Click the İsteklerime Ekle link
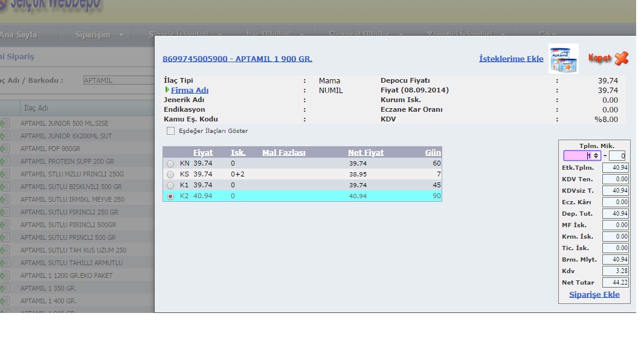Image resolution: width=644 pixels, height=345 pixels. click(x=511, y=59)
